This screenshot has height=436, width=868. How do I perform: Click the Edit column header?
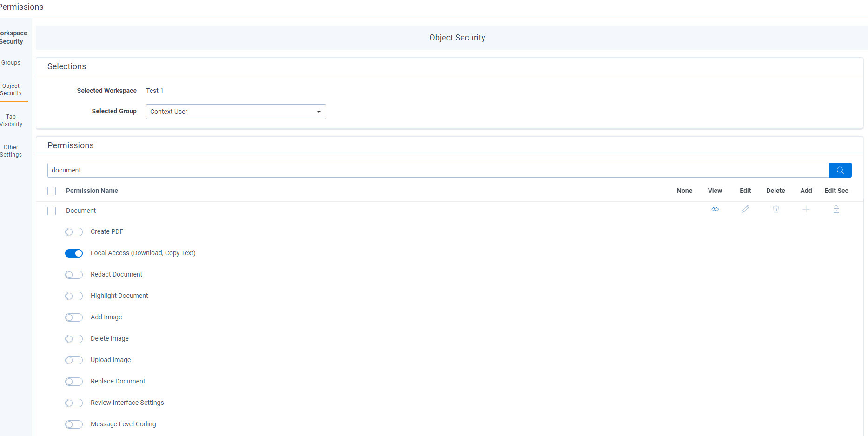pyautogui.click(x=745, y=191)
